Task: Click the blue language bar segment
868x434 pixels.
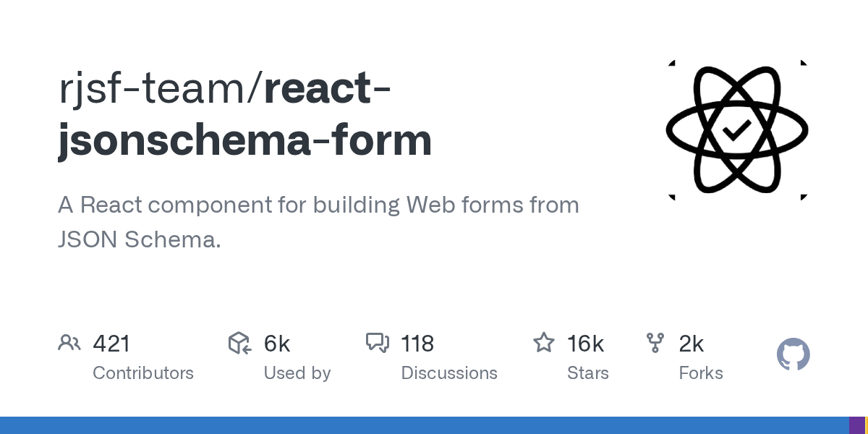Action: point(425,425)
